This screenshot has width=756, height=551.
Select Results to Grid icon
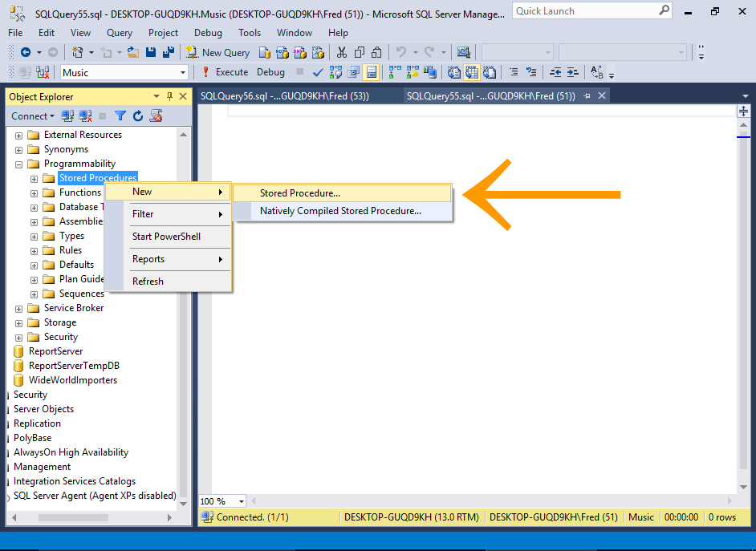(x=472, y=73)
